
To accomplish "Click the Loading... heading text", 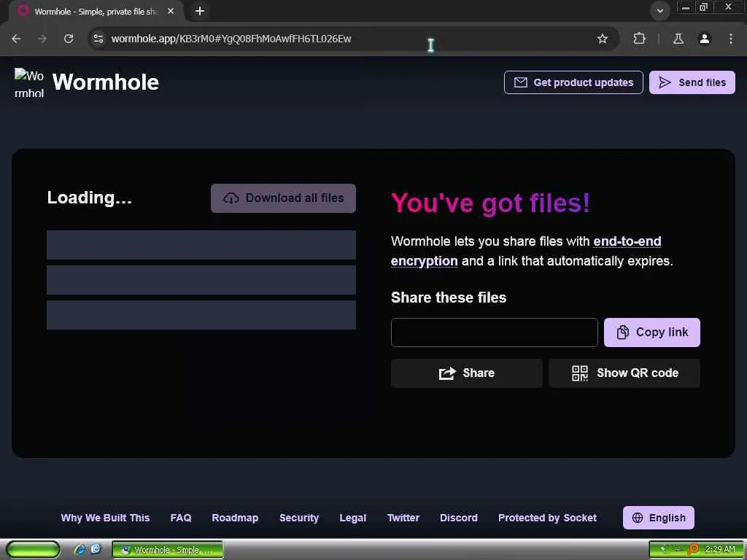I will pyautogui.click(x=90, y=198).
